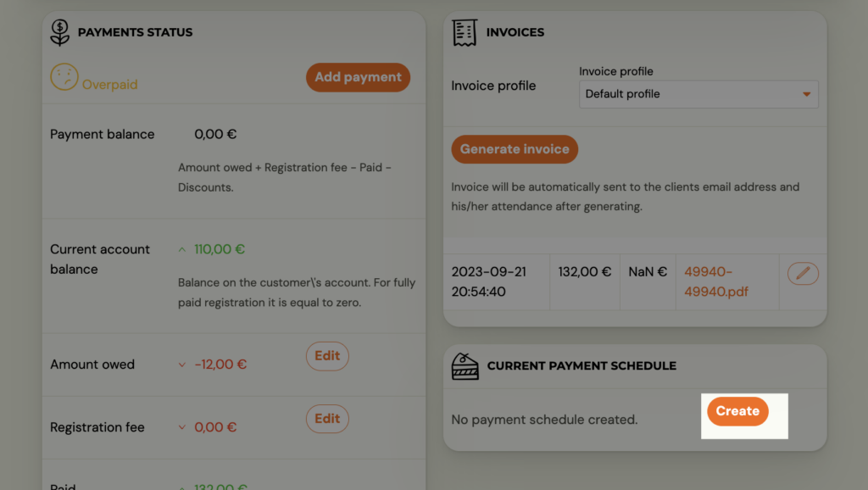Open the Invoice profile dropdown
868x490 pixels.
(x=698, y=94)
